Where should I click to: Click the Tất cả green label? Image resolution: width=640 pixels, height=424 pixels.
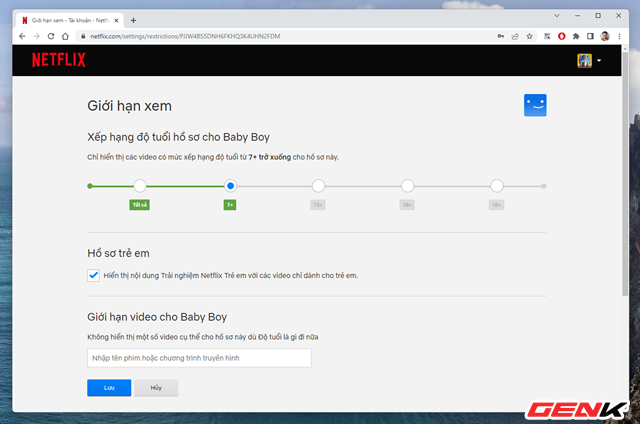point(140,205)
